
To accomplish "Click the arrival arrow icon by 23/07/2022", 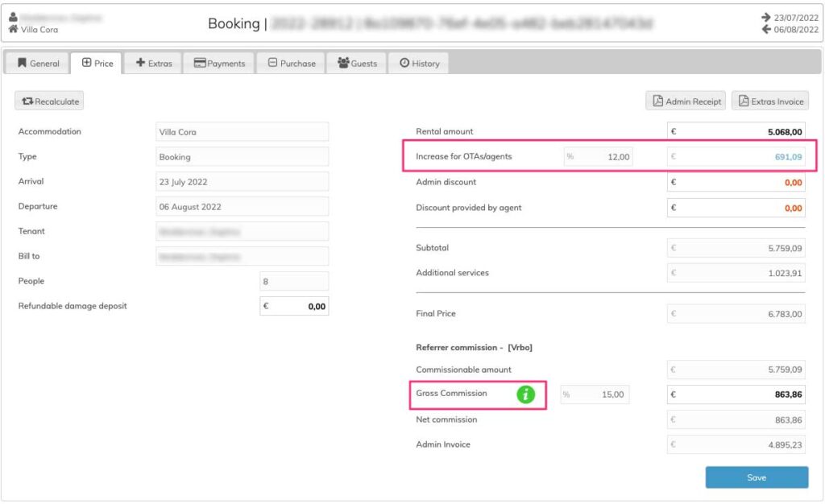I will 765,17.
